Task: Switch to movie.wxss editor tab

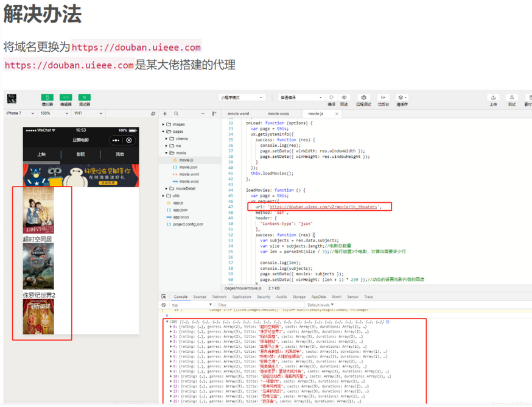Action: coord(279,114)
